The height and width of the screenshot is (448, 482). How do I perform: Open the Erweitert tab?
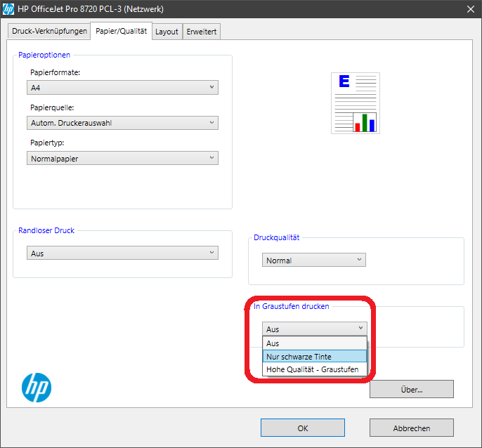tap(202, 32)
